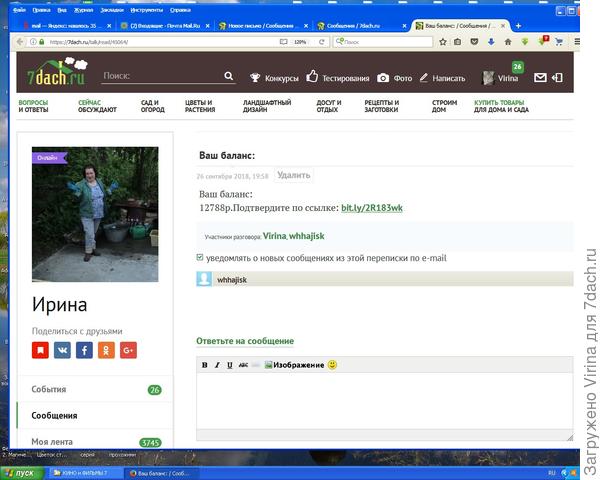
Task: Click the whhajisk user avatar icon
Action: [x=204, y=279]
